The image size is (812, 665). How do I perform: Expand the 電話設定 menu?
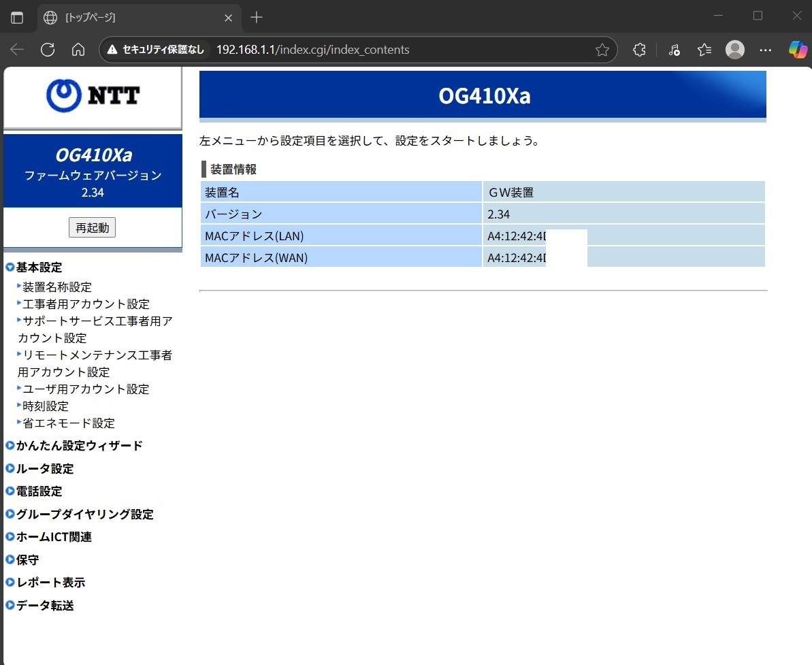coord(33,491)
